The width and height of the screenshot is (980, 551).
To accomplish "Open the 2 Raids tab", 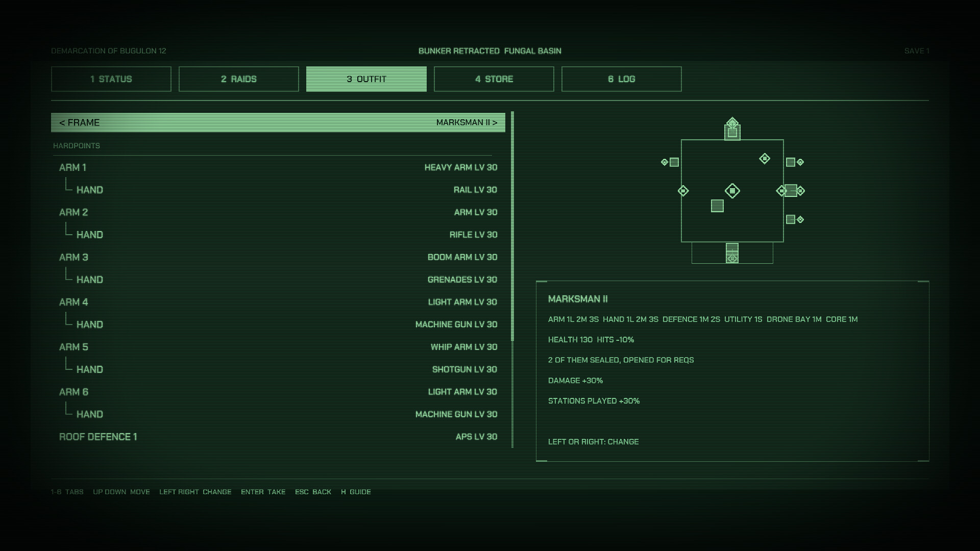I will [x=239, y=79].
